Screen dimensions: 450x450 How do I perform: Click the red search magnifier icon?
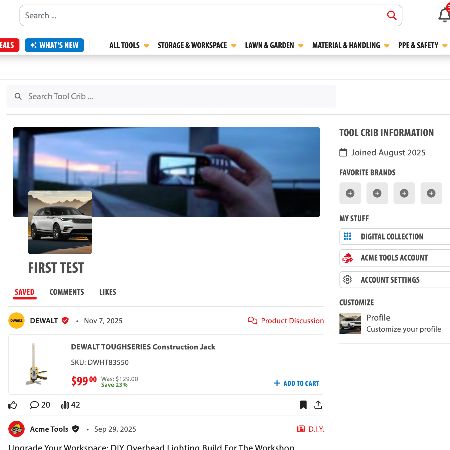(391, 15)
